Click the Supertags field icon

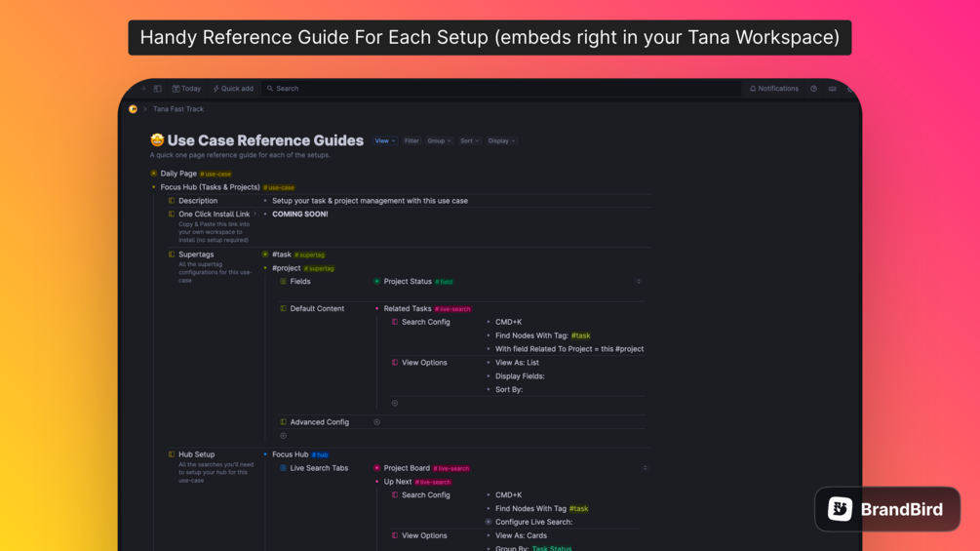click(172, 255)
